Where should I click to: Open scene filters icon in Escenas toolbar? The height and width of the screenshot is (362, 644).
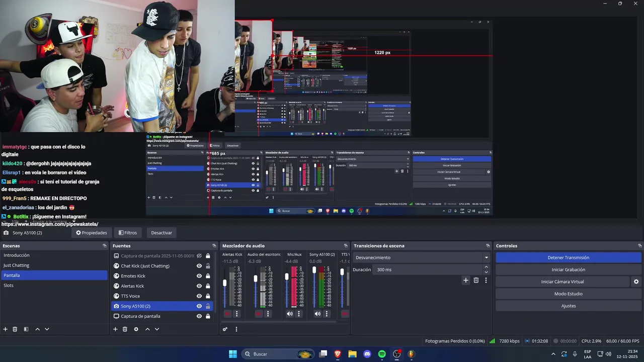[26, 329]
